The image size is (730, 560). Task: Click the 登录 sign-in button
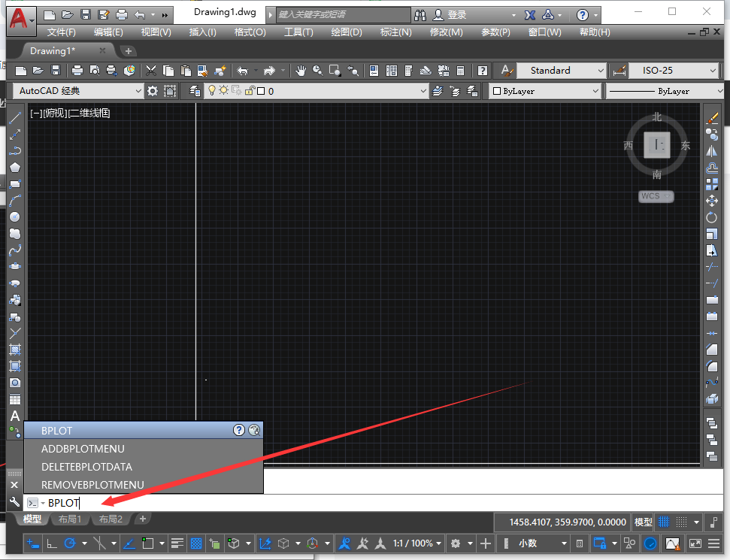(x=456, y=14)
